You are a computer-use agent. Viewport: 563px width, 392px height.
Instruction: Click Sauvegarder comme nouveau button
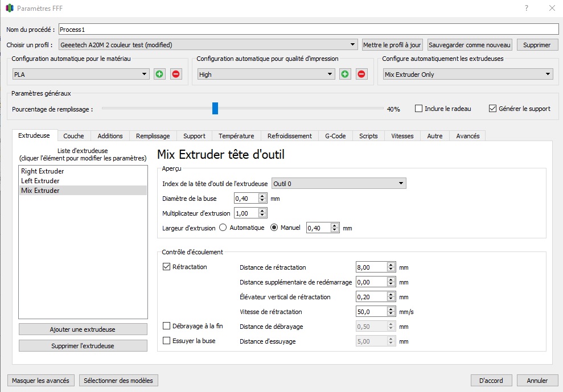pos(470,45)
